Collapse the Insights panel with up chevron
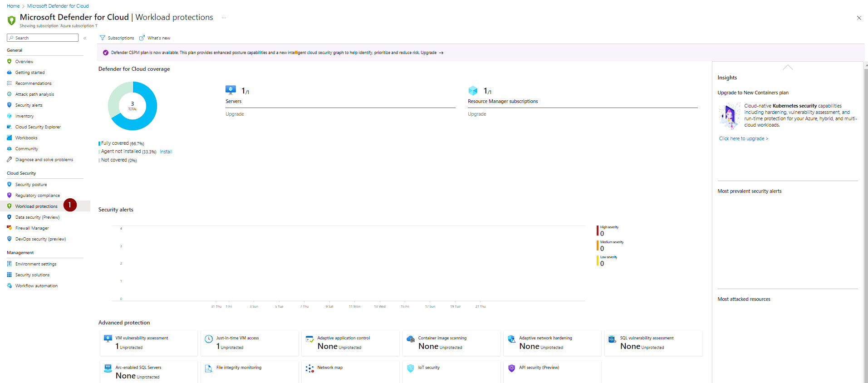868x383 pixels. click(x=788, y=67)
